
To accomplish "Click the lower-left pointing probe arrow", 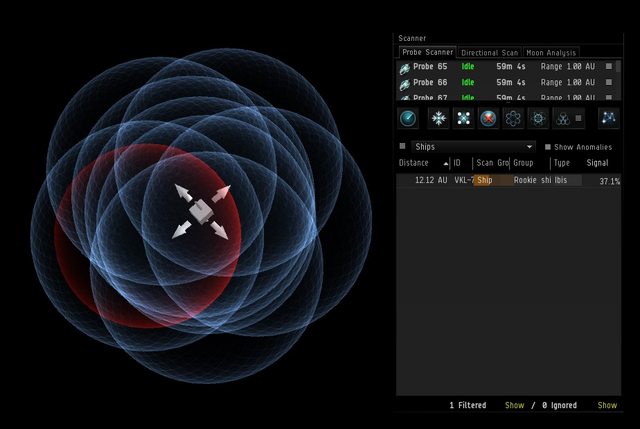I will [181, 230].
